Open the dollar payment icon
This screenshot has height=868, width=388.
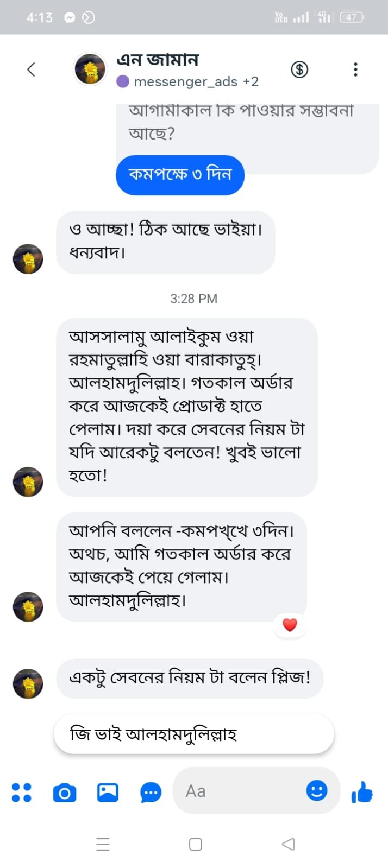(x=299, y=69)
